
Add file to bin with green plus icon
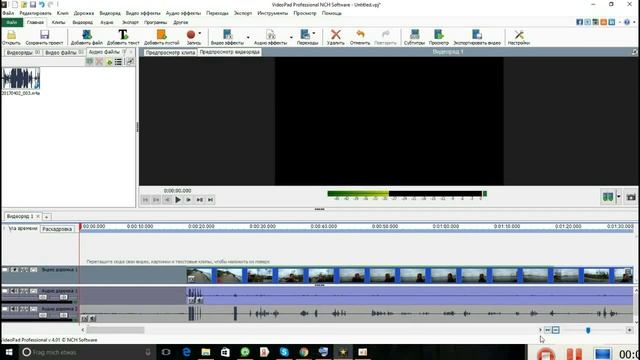click(109, 62)
